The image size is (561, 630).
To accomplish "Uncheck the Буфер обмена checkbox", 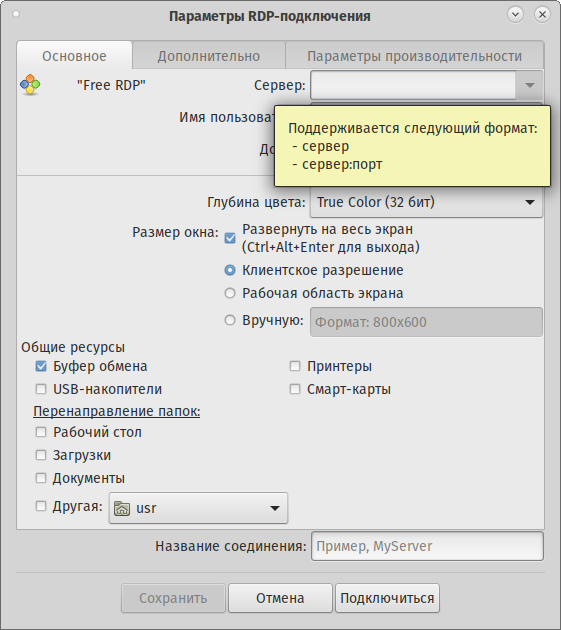I will 41,366.
